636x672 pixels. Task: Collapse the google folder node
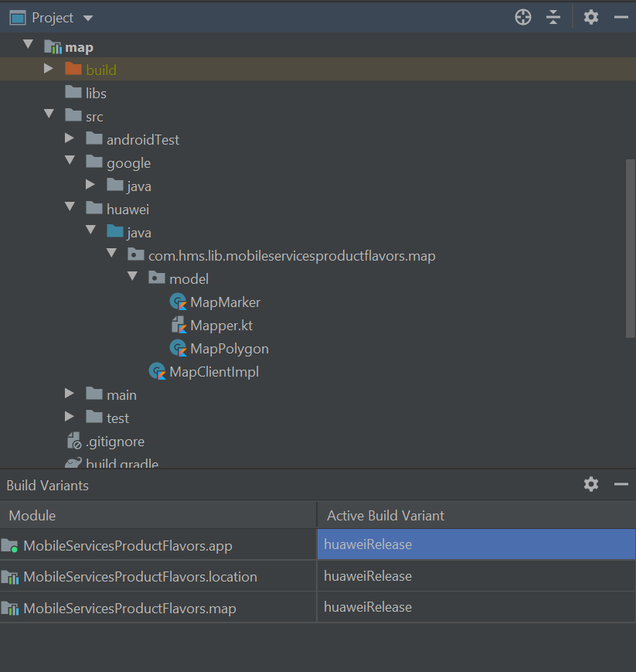(x=70, y=160)
